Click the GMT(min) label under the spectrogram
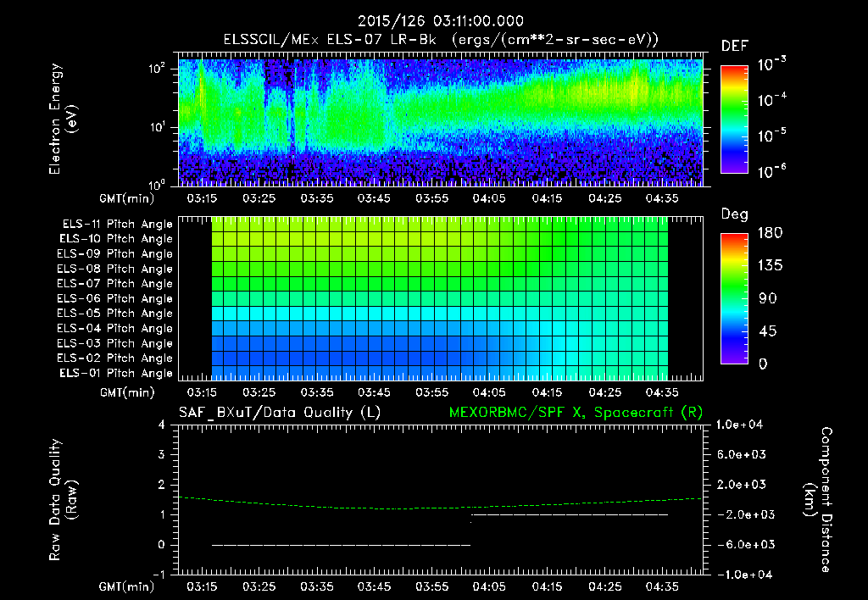The image size is (868, 600). pyautogui.click(x=127, y=198)
